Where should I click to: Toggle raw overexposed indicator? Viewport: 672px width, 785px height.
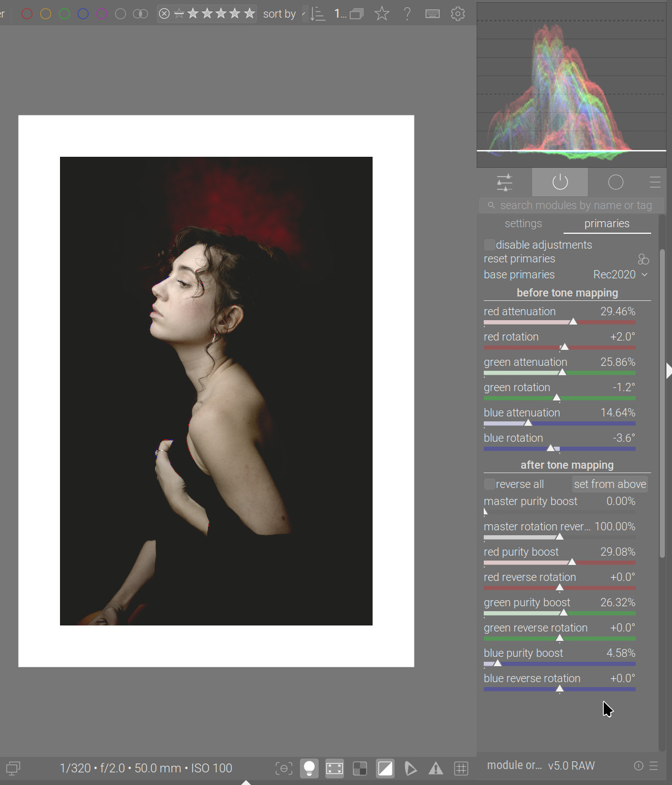pos(360,768)
